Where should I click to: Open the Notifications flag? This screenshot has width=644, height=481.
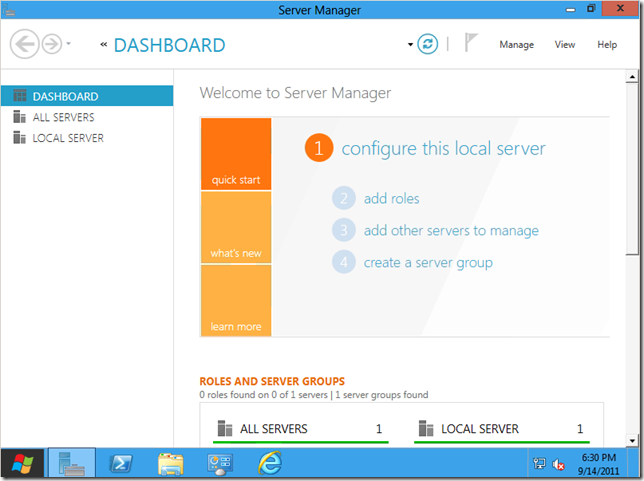coord(470,43)
